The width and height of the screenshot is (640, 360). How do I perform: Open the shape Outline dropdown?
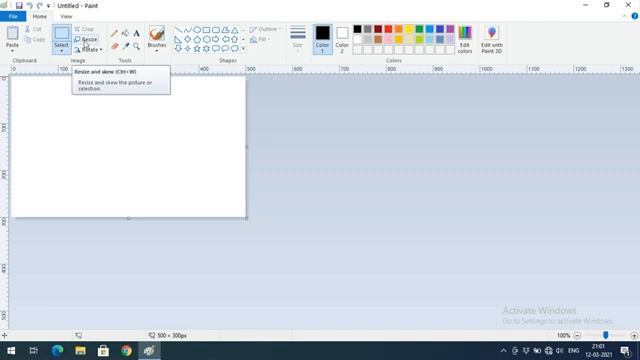coord(265,29)
